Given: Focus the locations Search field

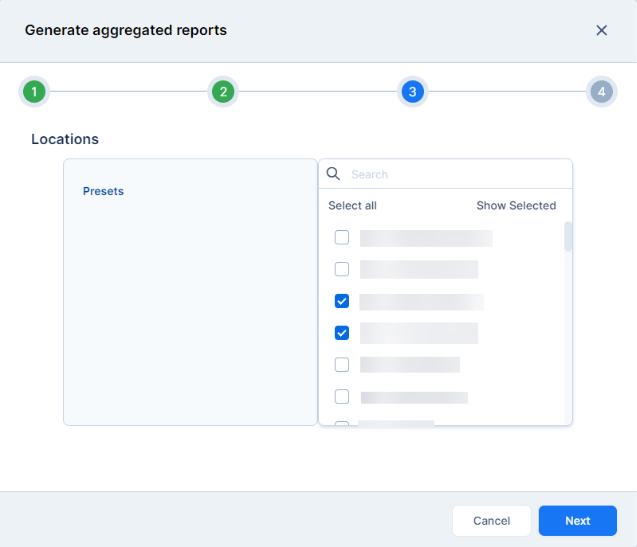Looking at the screenshot, I should point(455,174).
